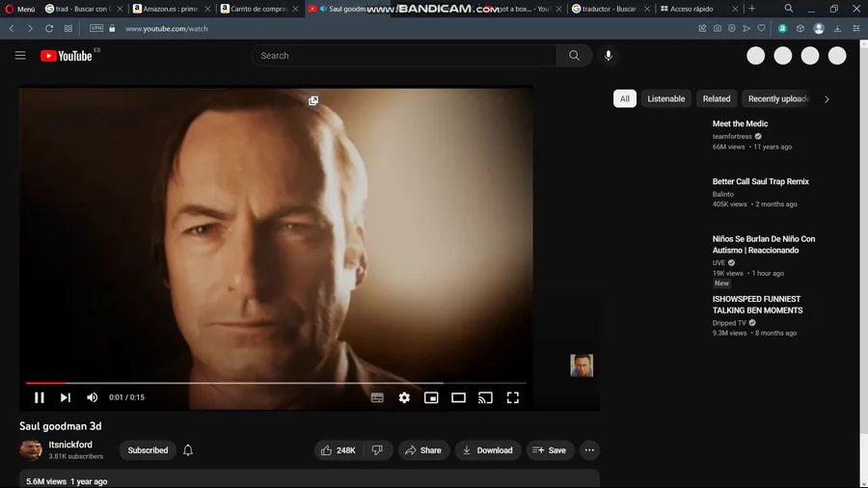Show more filter chips with the arrow
868x488 pixels.
click(827, 99)
